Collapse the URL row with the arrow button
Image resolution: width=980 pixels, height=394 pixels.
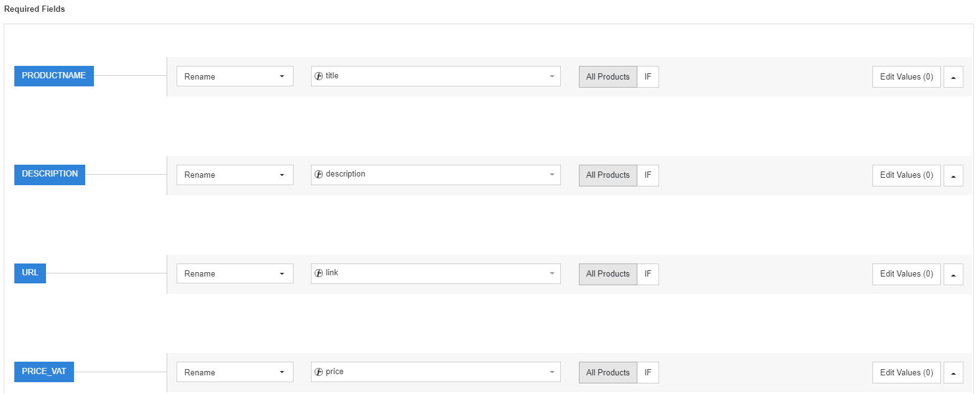[953, 274]
